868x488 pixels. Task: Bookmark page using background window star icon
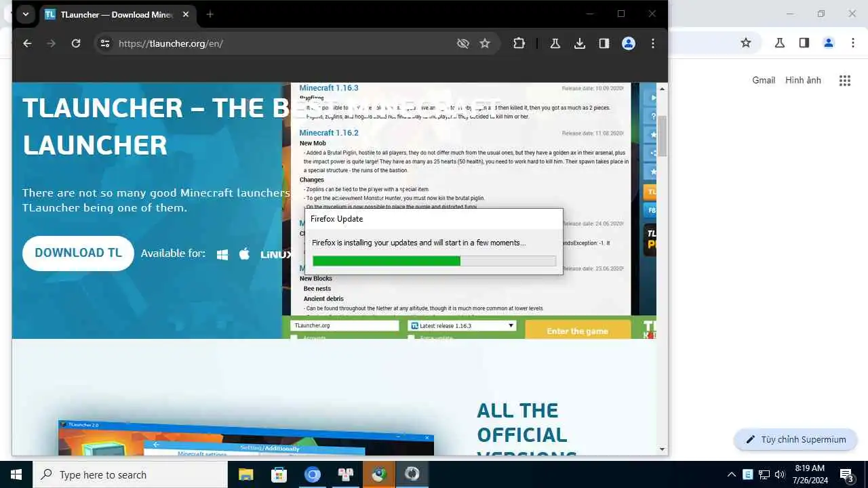pyautogui.click(x=746, y=43)
